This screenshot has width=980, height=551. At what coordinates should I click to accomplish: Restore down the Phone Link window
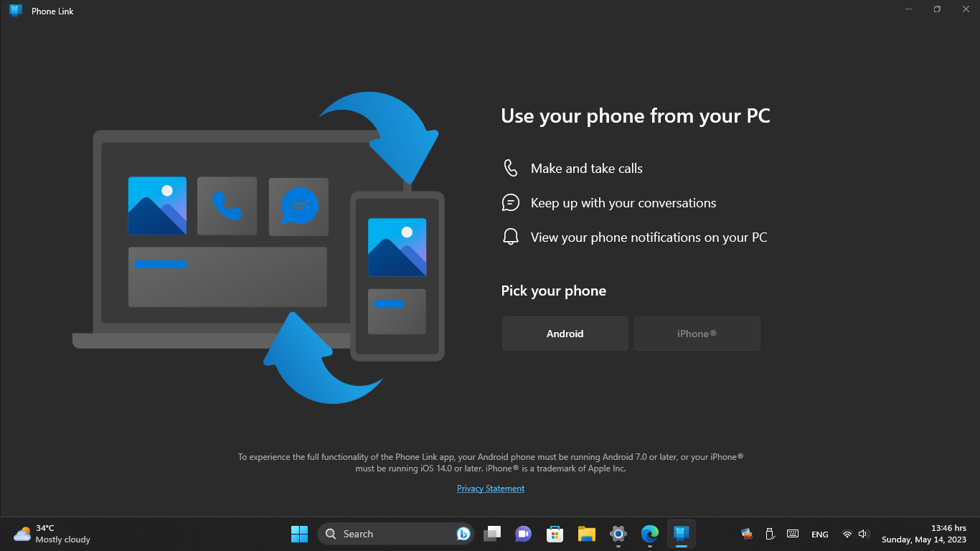(937, 9)
